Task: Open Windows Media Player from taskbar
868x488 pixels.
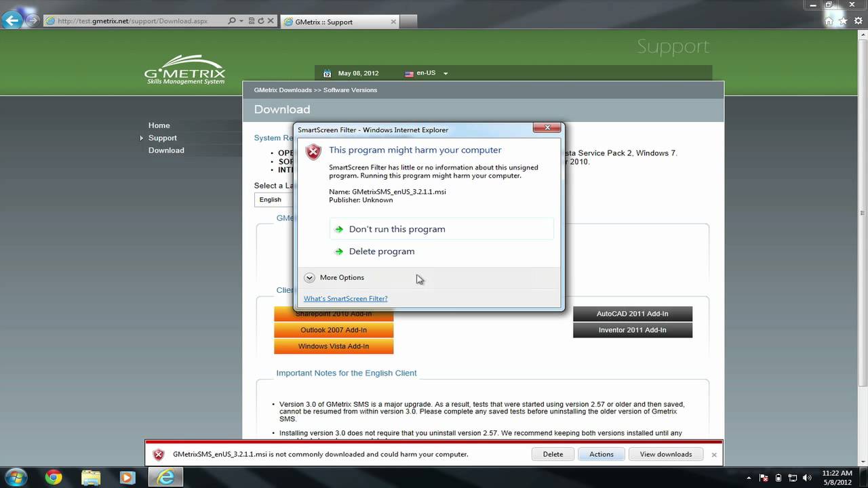Action: click(x=127, y=477)
